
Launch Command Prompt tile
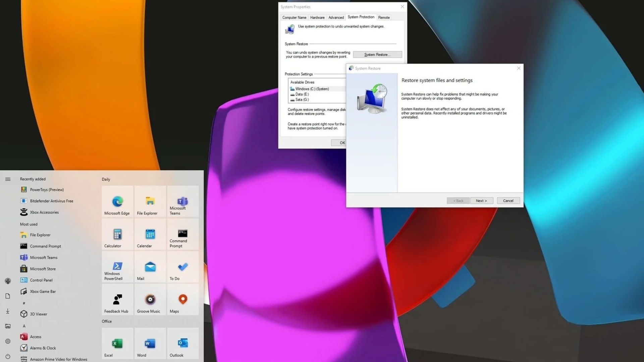click(183, 234)
